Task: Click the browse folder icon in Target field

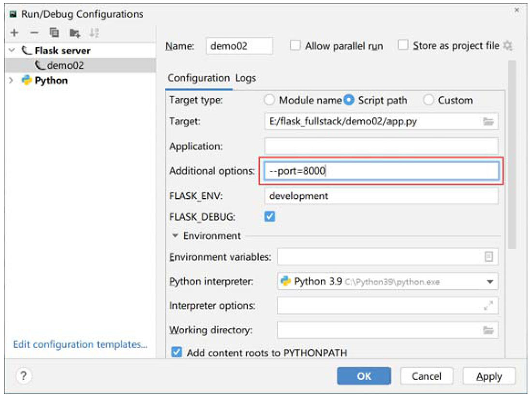Action: (x=488, y=122)
